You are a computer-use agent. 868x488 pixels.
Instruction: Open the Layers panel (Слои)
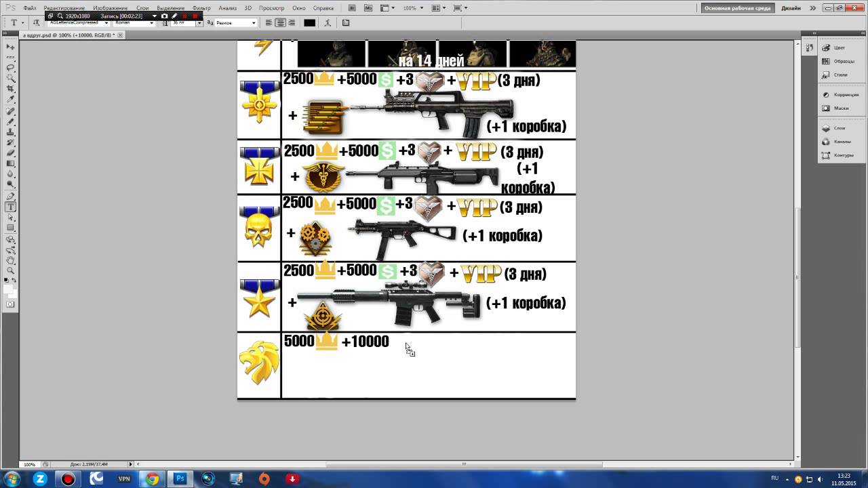coord(841,128)
